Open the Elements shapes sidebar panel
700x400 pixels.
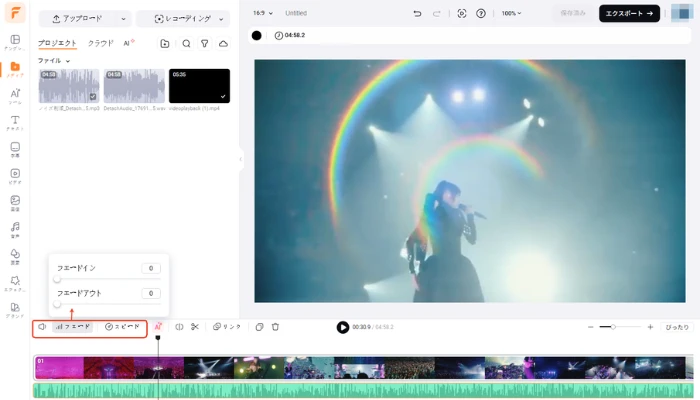(x=15, y=256)
